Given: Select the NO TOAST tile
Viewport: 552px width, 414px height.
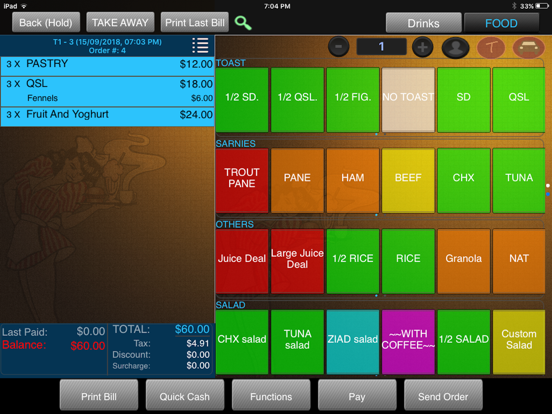Looking at the screenshot, I should tap(408, 100).
